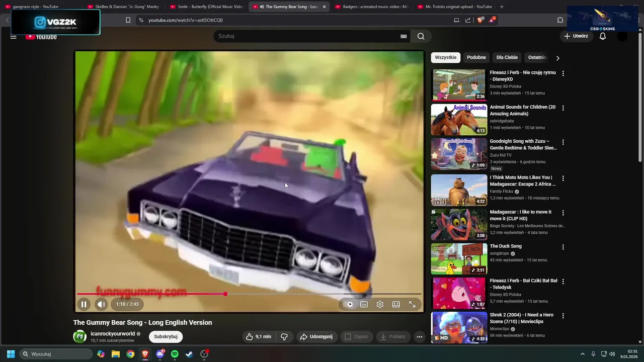Image resolution: width=644 pixels, height=362 pixels.
Task: Open the Windows Start menu
Action: [x=11, y=354]
